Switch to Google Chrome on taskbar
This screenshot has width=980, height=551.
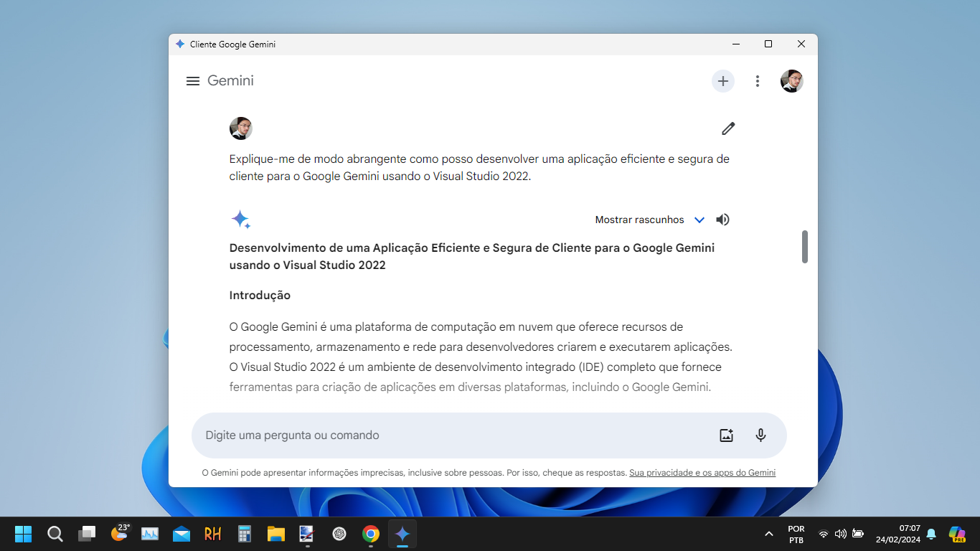(x=371, y=534)
